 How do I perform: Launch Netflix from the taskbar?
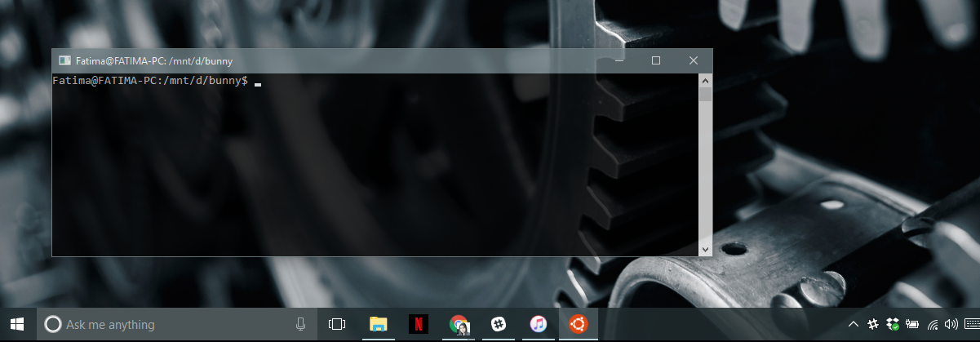[418, 324]
